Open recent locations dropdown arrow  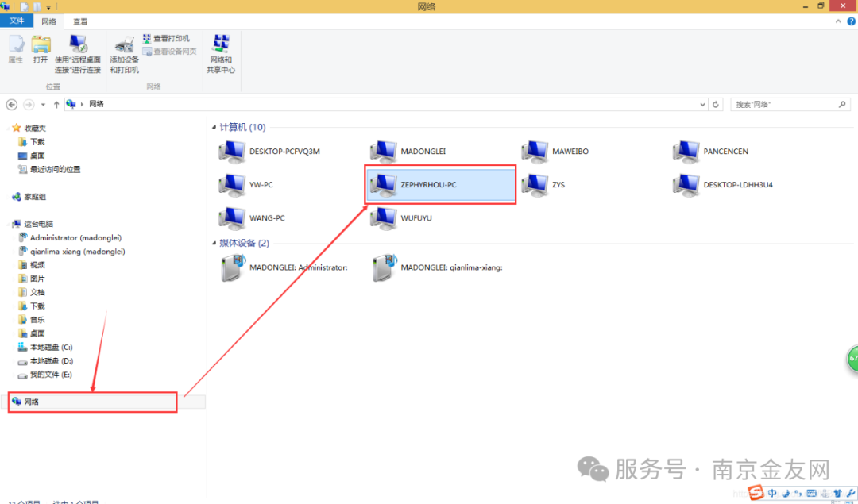point(43,105)
